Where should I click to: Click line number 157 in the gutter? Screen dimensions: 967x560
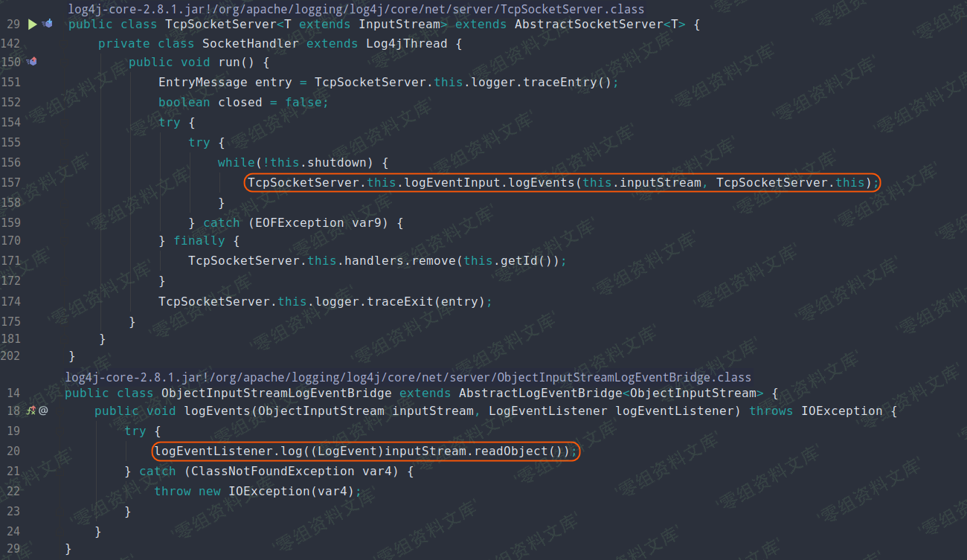(11, 182)
